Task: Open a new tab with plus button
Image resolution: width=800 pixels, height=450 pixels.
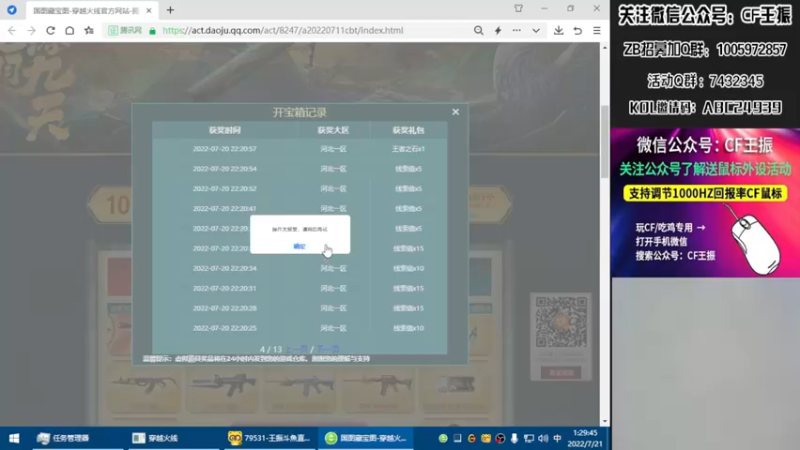Action: click(170, 10)
